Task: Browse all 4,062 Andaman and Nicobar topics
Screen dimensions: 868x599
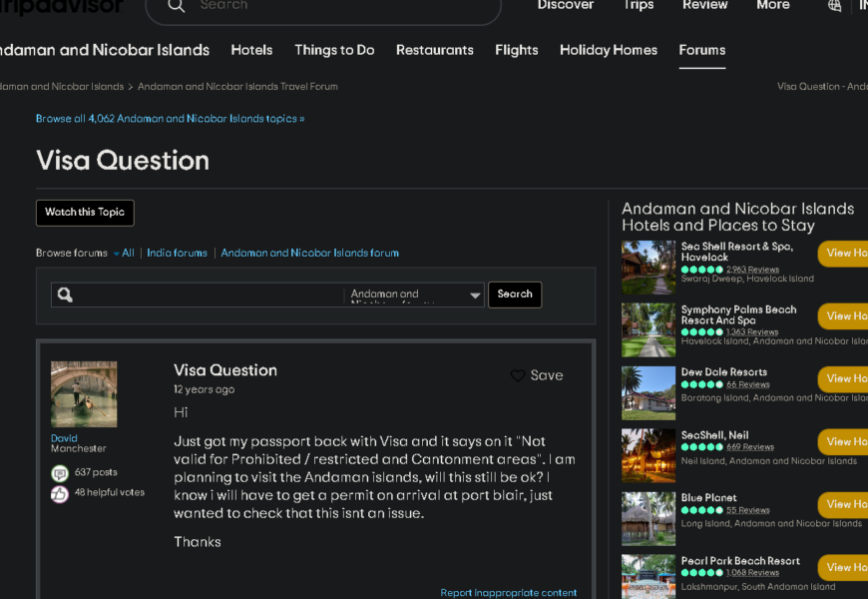Action: coord(171,119)
